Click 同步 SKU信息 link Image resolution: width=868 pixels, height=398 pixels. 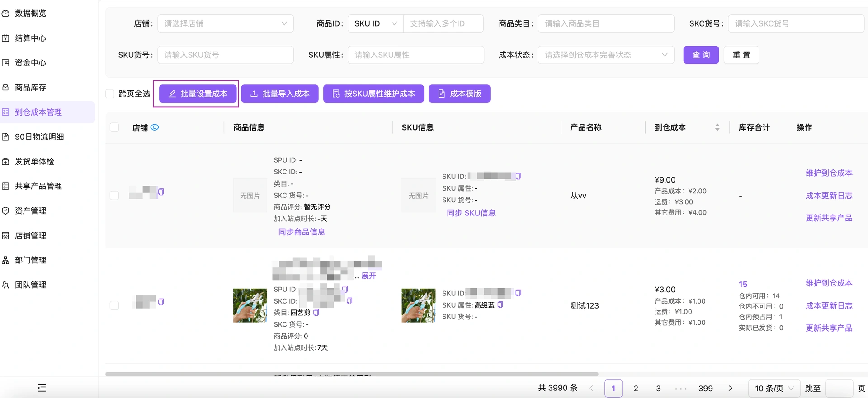[x=471, y=213]
